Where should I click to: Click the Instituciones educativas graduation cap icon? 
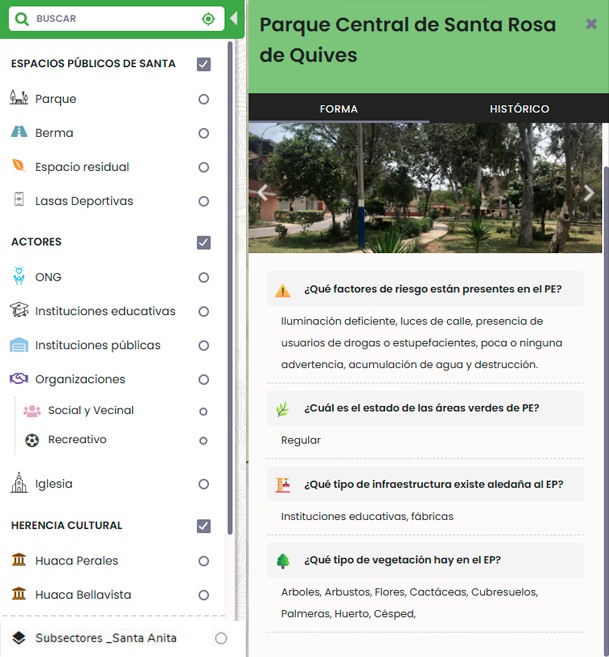click(x=19, y=311)
